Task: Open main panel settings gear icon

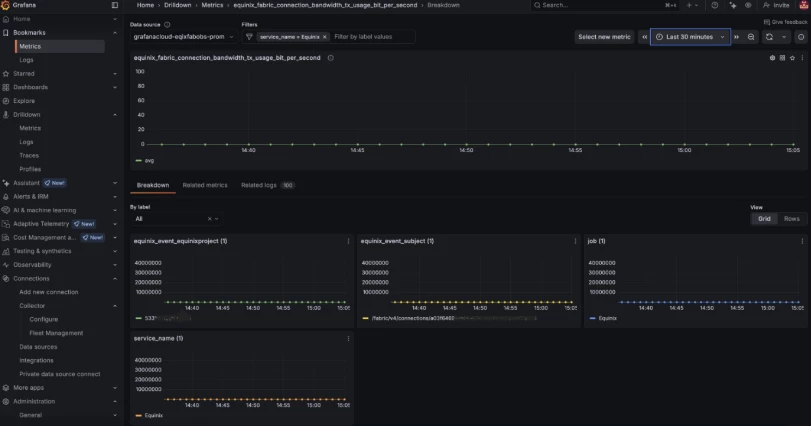Action: (x=772, y=58)
